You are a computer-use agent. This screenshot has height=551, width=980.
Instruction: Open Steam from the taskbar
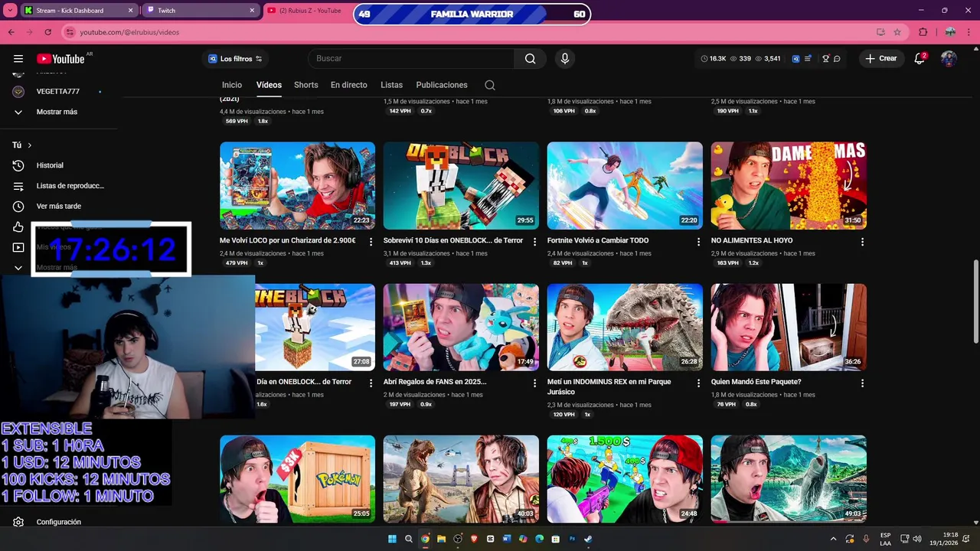588,539
